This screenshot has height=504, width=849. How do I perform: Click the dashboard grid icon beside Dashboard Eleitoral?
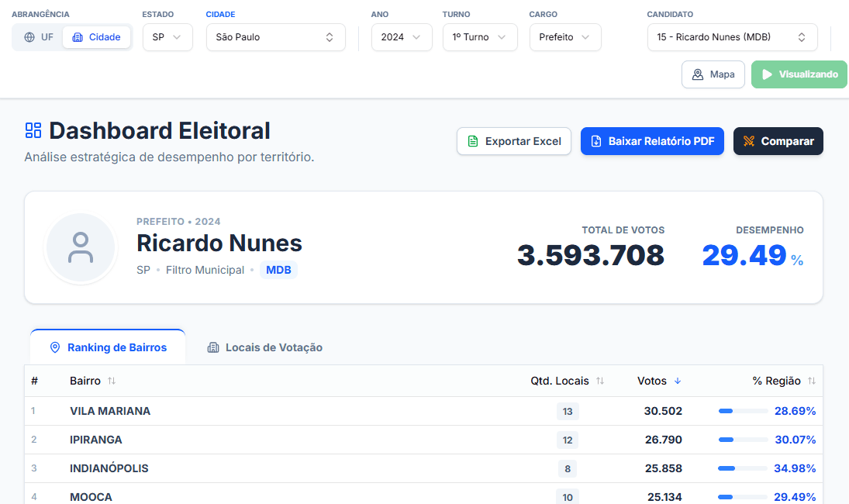pyautogui.click(x=33, y=130)
